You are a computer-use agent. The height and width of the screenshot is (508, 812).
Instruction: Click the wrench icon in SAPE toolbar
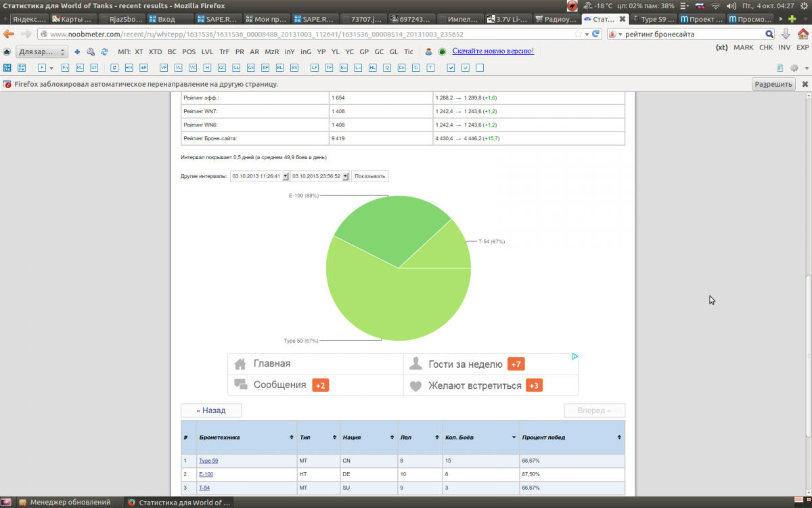click(x=91, y=51)
